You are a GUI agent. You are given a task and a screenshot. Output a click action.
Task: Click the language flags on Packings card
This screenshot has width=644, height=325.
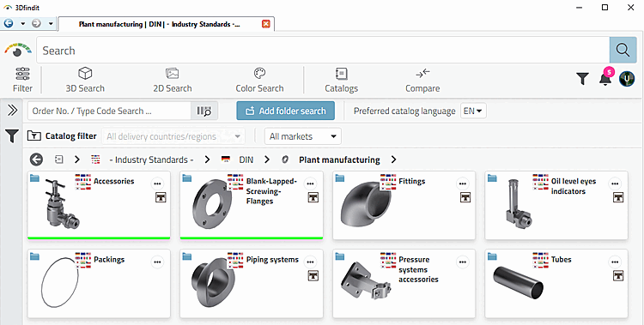coord(83,260)
